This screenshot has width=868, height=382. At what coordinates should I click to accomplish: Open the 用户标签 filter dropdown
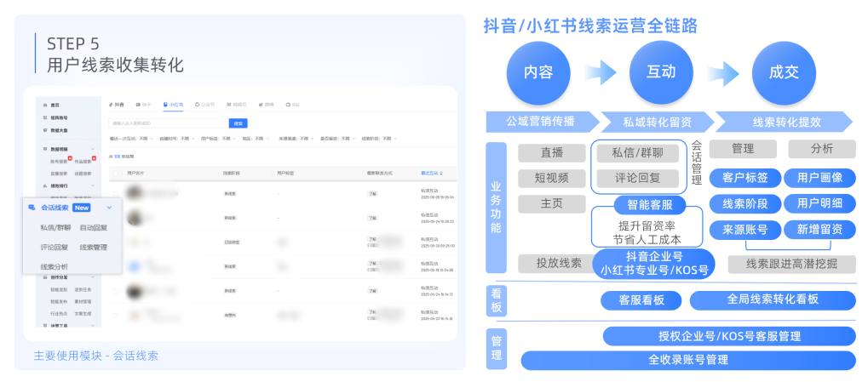coord(218,139)
